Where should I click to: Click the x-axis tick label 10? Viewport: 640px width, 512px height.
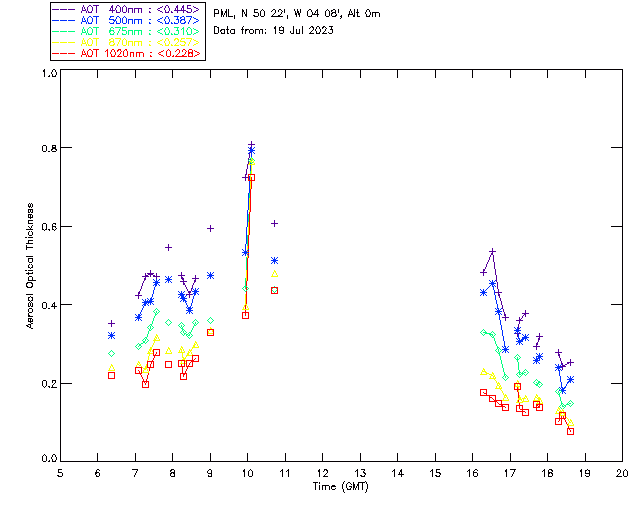pos(247,473)
